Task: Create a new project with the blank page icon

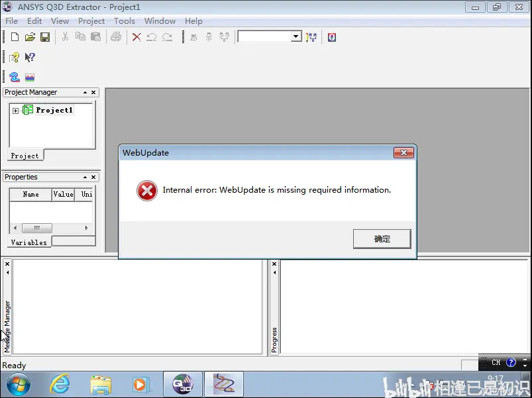Action: click(15, 36)
